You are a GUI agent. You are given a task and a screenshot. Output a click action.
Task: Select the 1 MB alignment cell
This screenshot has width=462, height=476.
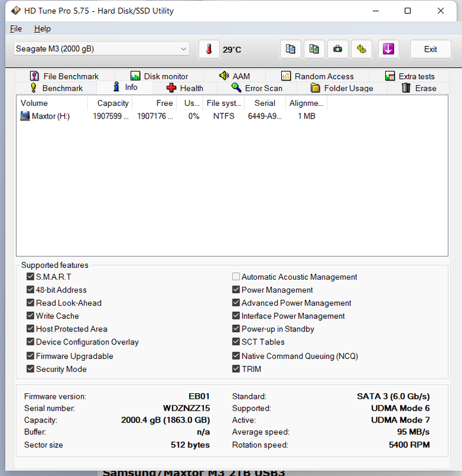pos(306,116)
